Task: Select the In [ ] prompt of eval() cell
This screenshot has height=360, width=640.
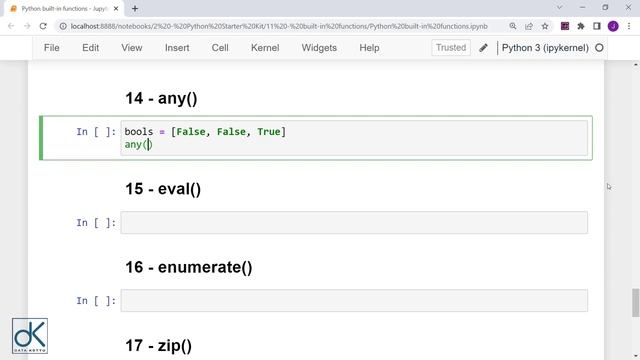Action: [x=96, y=223]
